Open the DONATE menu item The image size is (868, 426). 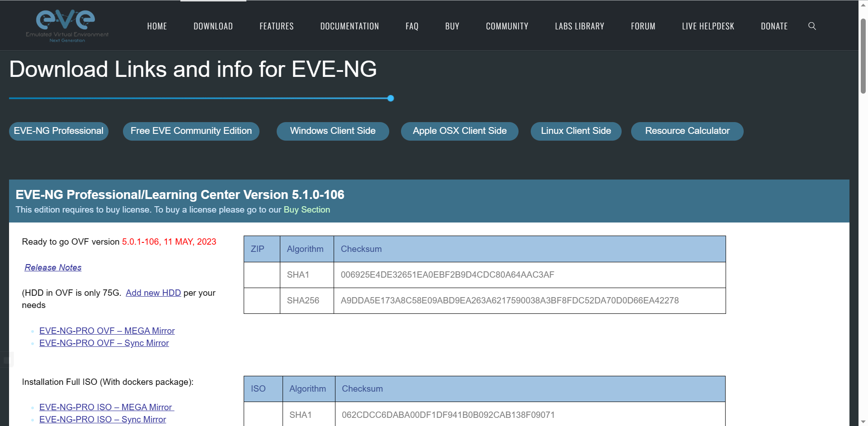774,26
